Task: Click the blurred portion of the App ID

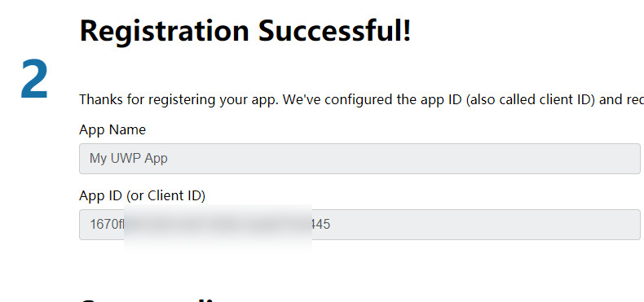Action: pyautogui.click(x=218, y=225)
